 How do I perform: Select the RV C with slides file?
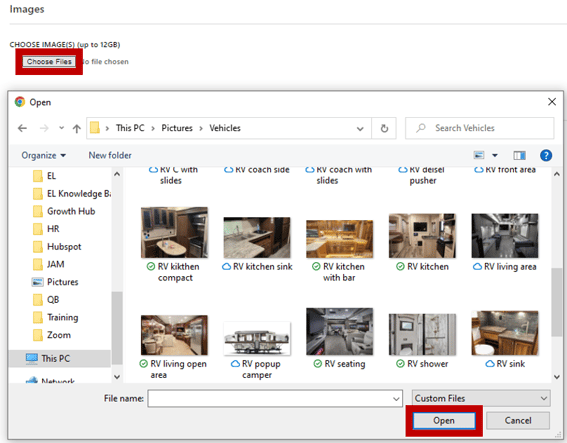pyautogui.click(x=179, y=175)
